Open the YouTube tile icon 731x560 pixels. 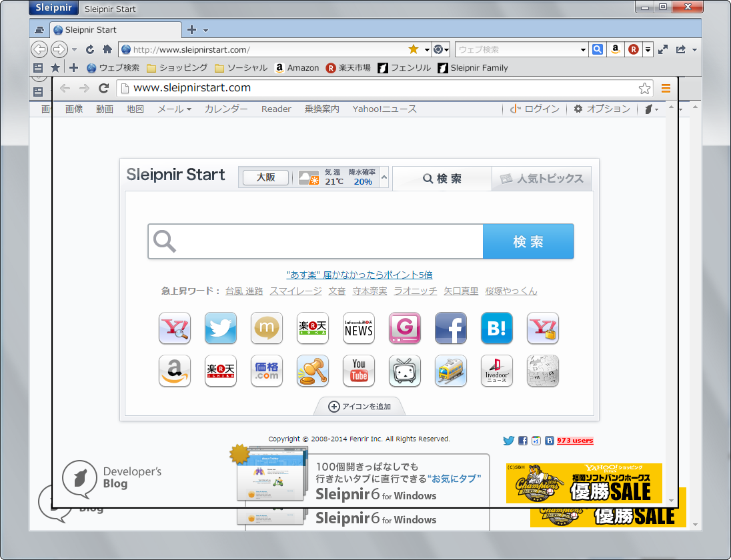point(359,371)
